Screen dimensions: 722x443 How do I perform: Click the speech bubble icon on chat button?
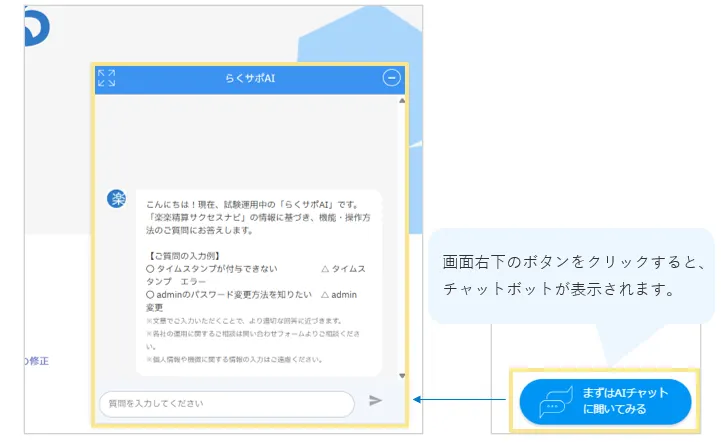[x=554, y=402]
